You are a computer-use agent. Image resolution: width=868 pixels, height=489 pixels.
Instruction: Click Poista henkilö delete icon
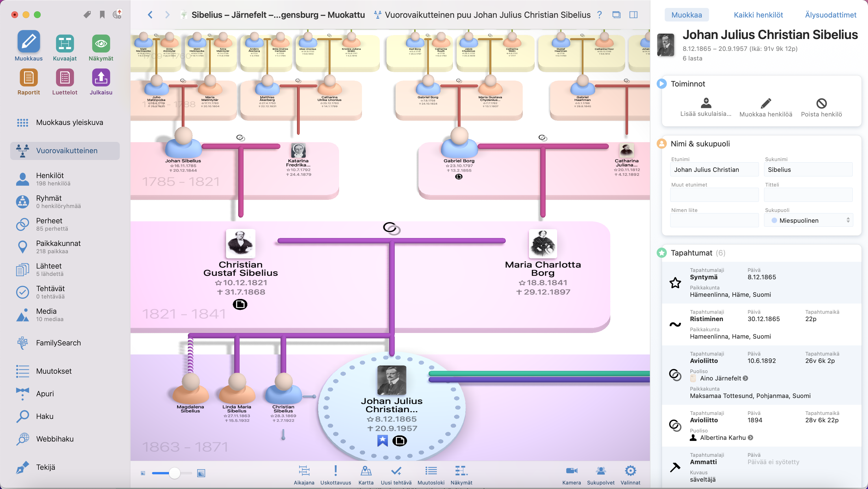(821, 103)
